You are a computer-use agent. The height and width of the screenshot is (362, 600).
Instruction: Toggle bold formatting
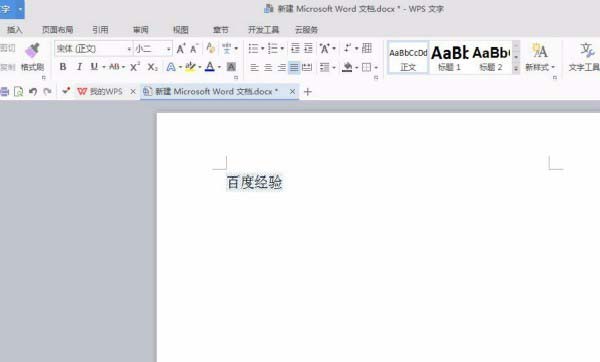(x=63, y=67)
